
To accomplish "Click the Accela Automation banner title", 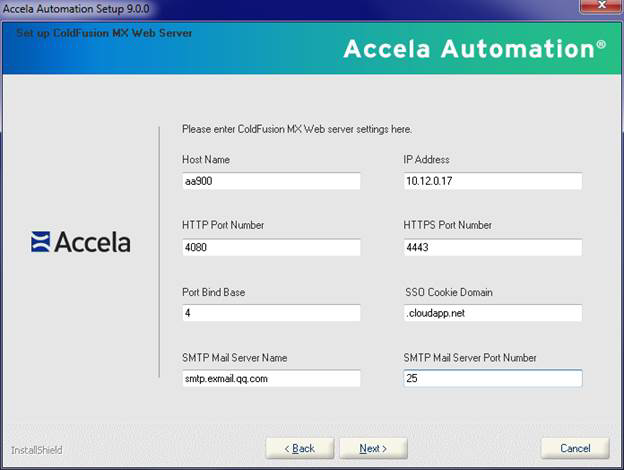I will click(474, 48).
